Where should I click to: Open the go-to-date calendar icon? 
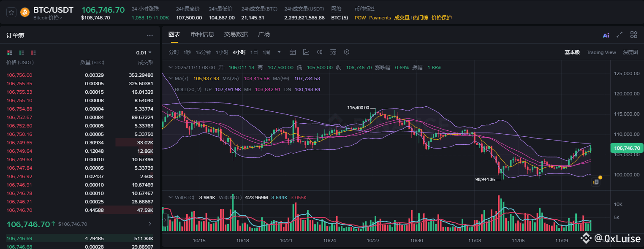point(293,52)
